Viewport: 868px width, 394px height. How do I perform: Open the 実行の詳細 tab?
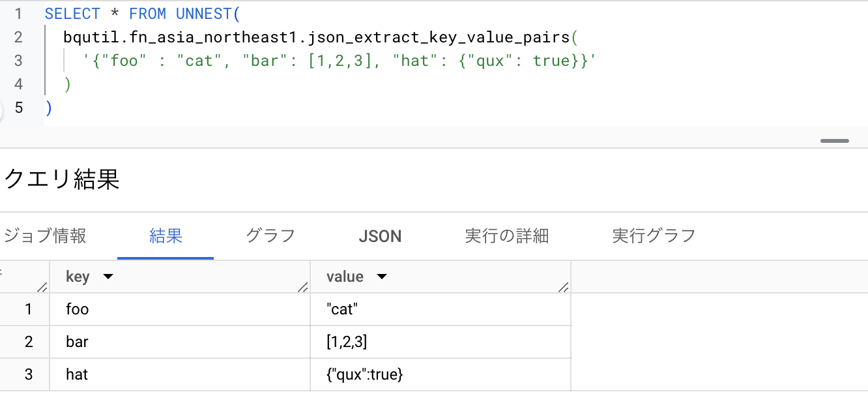506,235
